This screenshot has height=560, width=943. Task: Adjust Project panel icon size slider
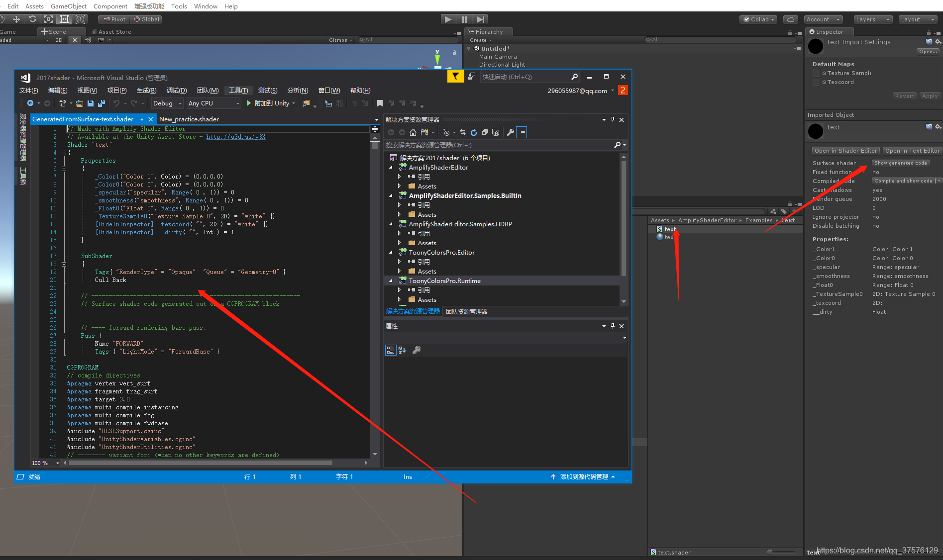click(x=781, y=552)
